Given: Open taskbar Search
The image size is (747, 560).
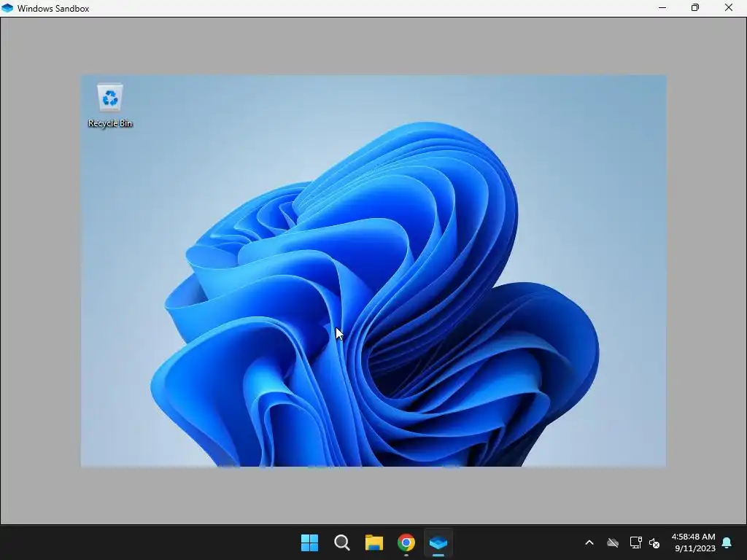Looking at the screenshot, I should [x=342, y=542].
